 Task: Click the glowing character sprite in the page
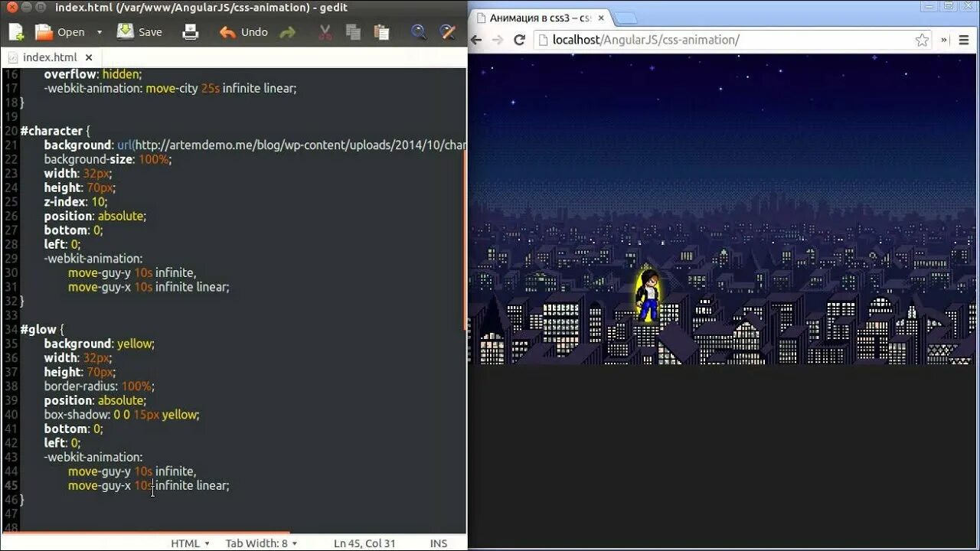pos(648,295)
